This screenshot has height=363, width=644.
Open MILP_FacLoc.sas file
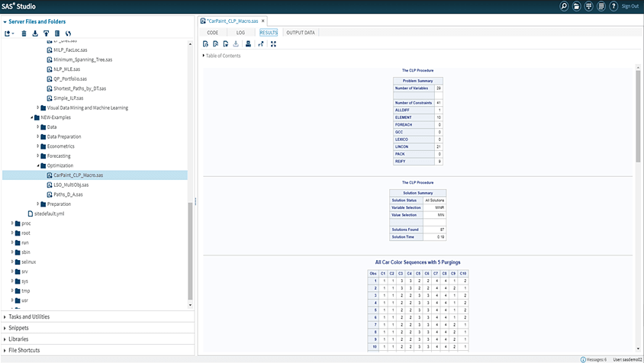coord(70,50)
